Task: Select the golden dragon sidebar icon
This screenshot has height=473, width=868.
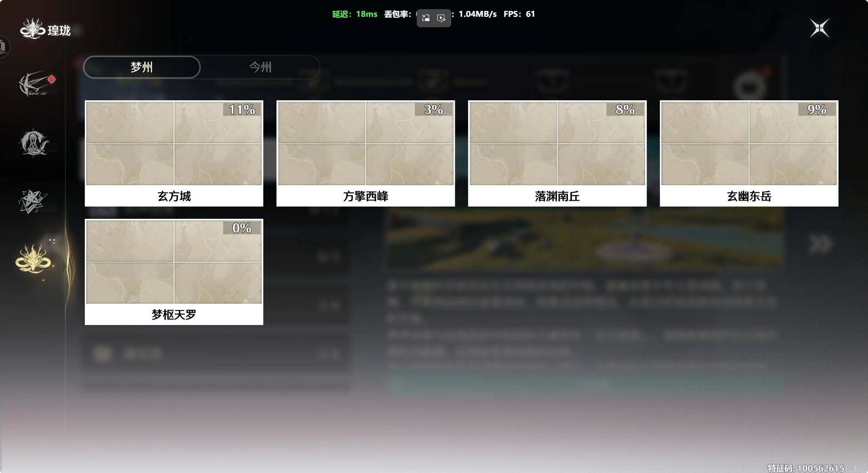Action: pyautogui.click(x=33, y=259)
